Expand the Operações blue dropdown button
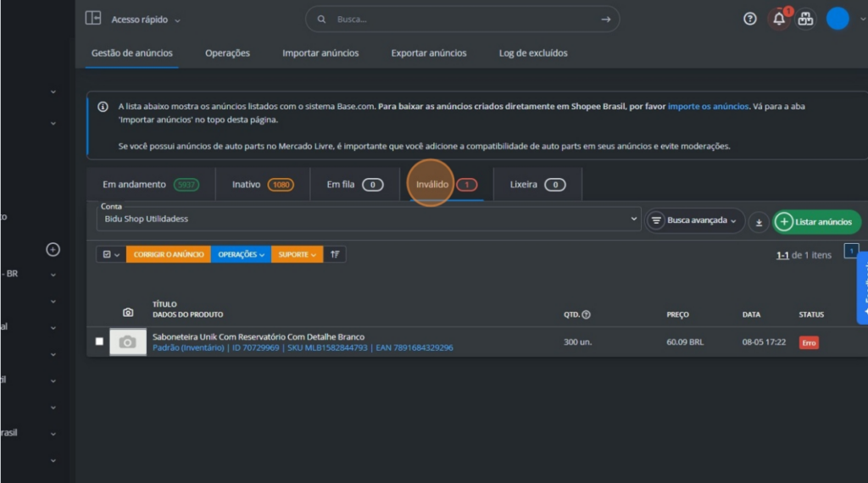 click(241, 254)
